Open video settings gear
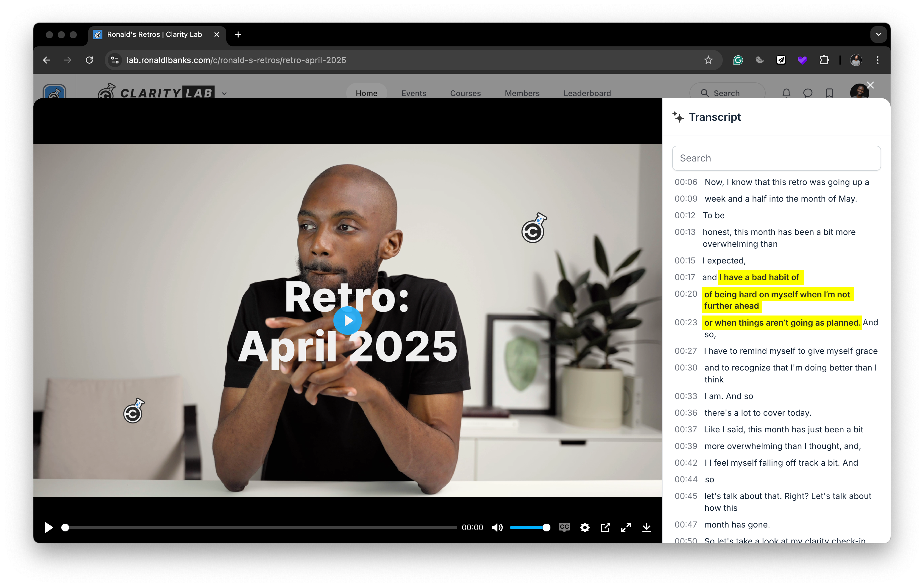This screenshot has height=587, width=924. (584, 528)
